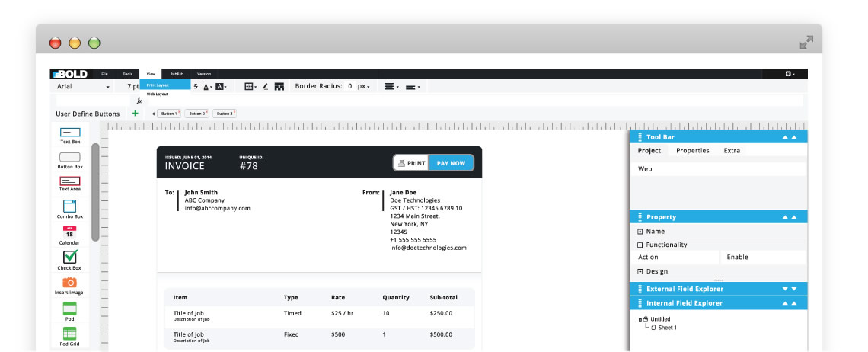Open the File menu
Screen dimensions: 868x352
[104, 74]
